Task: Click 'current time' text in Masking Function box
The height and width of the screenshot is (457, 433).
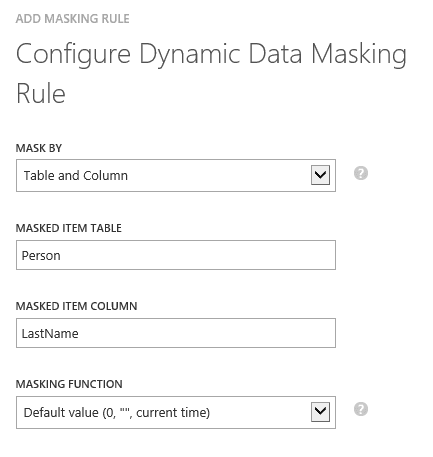Action: 171,413
